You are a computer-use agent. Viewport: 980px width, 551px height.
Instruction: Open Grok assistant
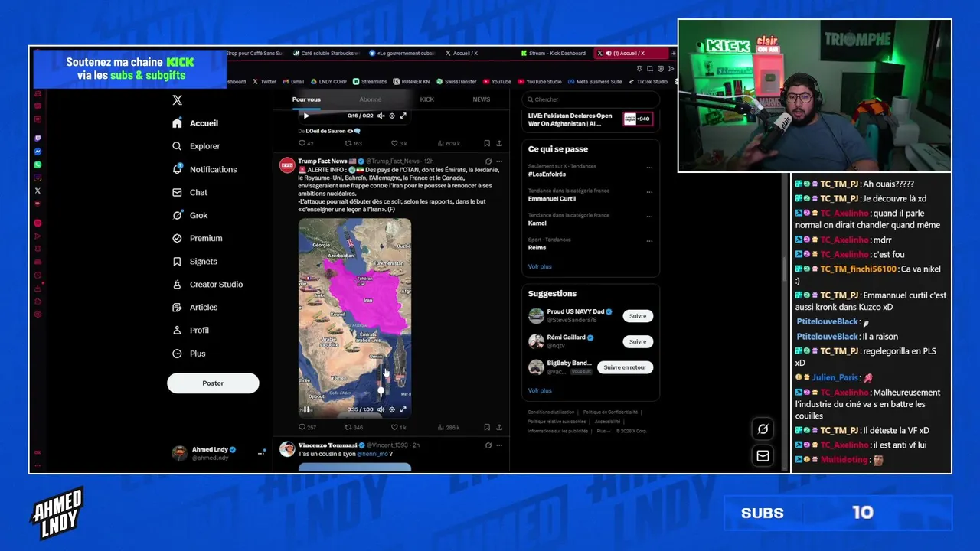(190, 215)
